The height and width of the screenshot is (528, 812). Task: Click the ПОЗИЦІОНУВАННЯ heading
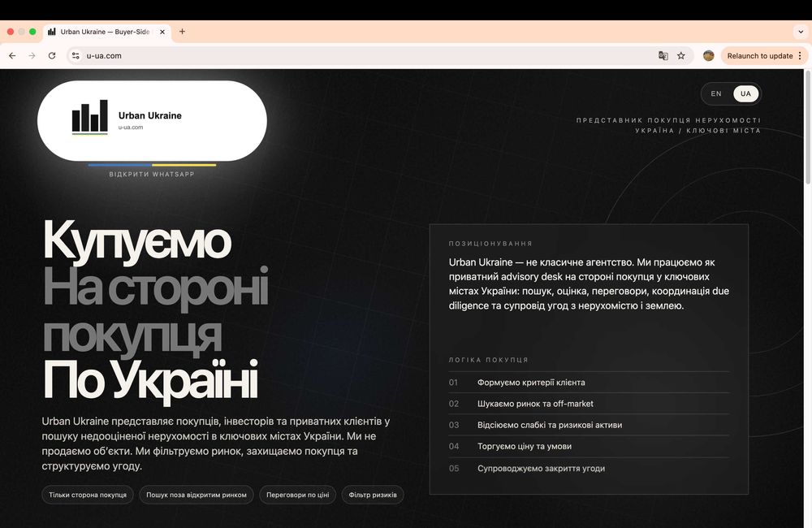(490, 244)
